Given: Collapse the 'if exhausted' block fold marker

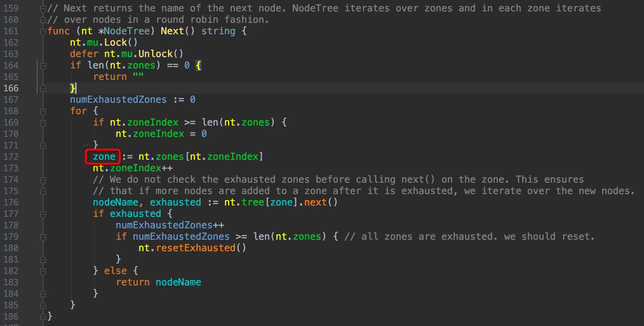Looking at the screenshot, I should 43,214.
